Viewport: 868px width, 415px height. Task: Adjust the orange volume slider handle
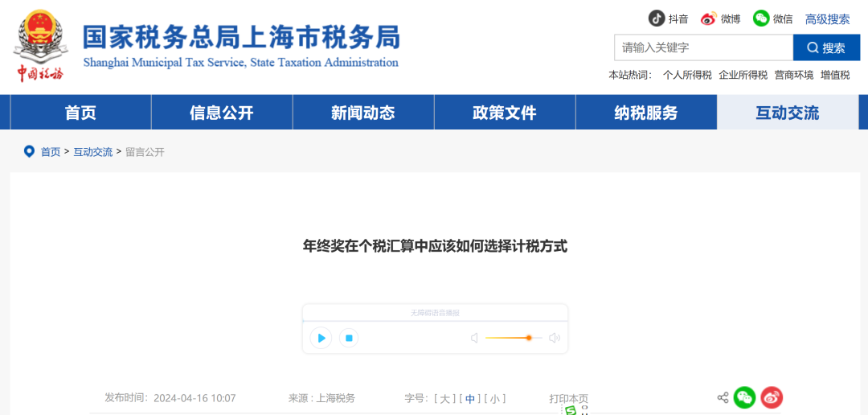[x=529, y=338]
